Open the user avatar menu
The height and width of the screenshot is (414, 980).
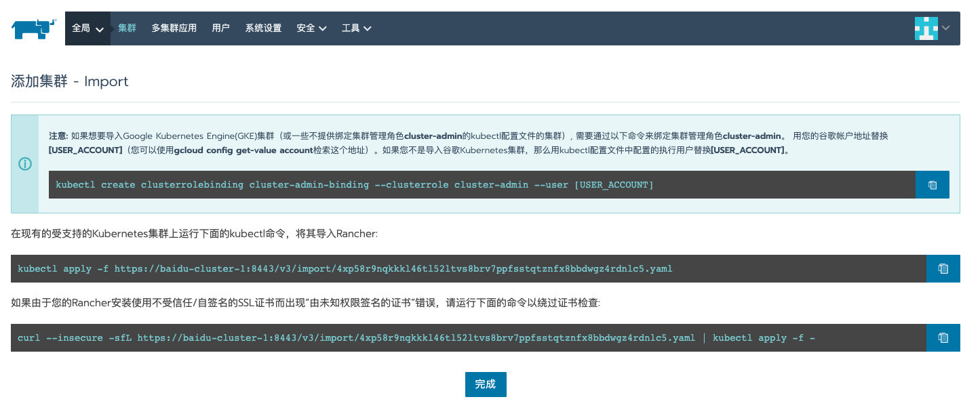(x=926, y=28)
